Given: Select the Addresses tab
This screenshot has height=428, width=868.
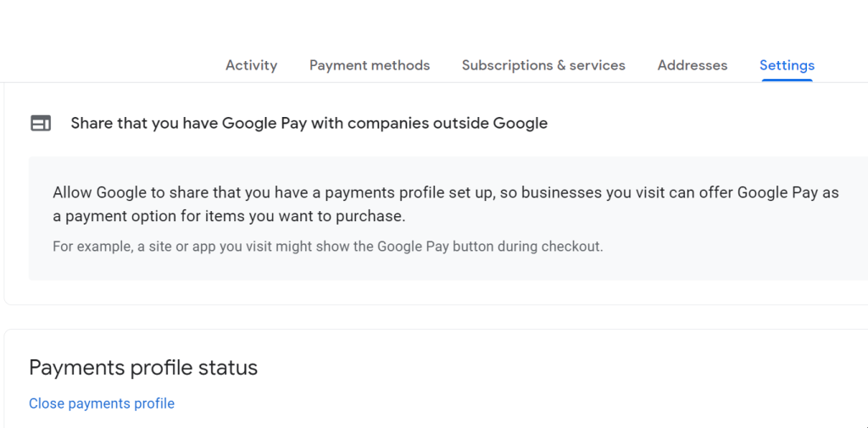Looking at the screenshot, I should pyautogui.click(x=693, y=65).
